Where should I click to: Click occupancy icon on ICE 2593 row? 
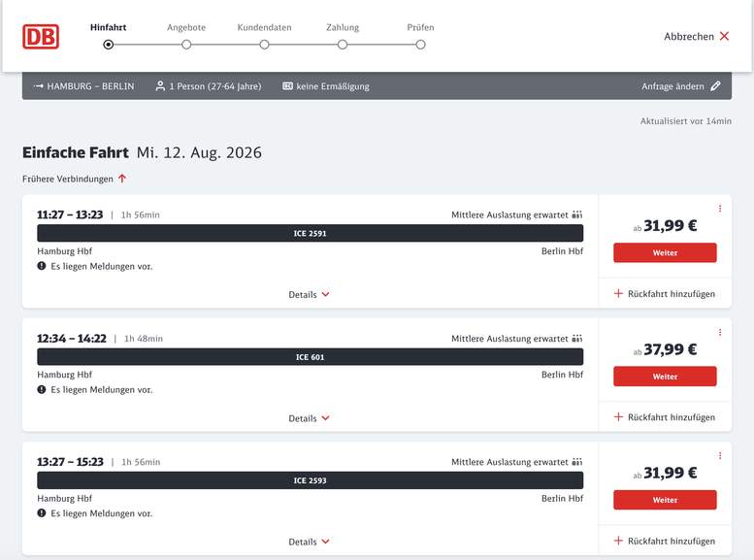click(577, 462)
